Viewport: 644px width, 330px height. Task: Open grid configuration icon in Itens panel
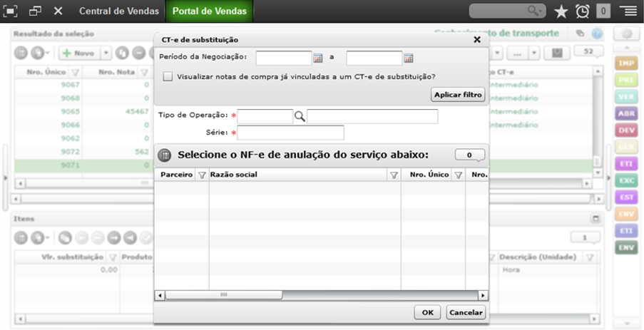[21, 237]
